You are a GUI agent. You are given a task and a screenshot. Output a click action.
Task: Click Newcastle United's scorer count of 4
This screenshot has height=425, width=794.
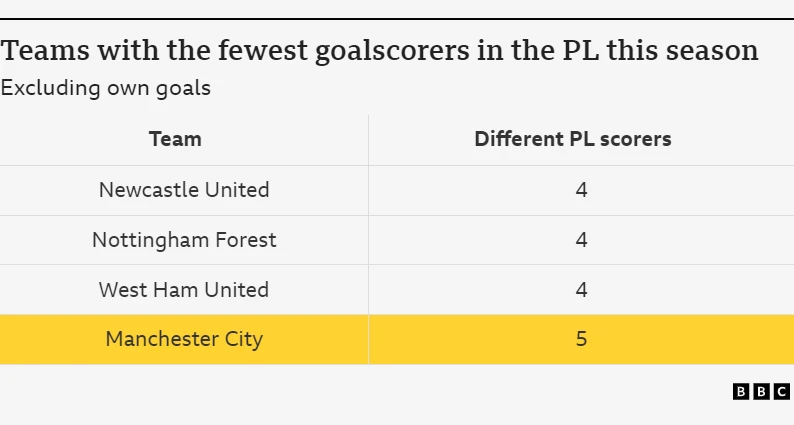coord(581,190)
